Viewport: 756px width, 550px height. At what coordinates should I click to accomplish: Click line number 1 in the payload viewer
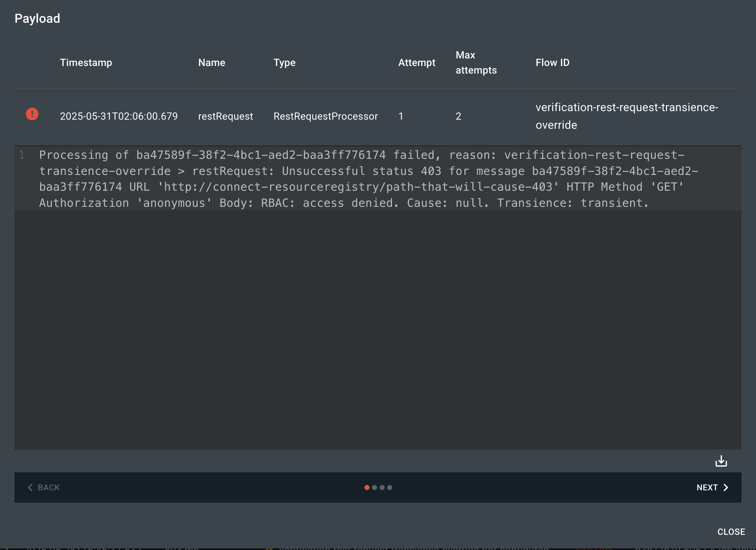click(22, 155)
